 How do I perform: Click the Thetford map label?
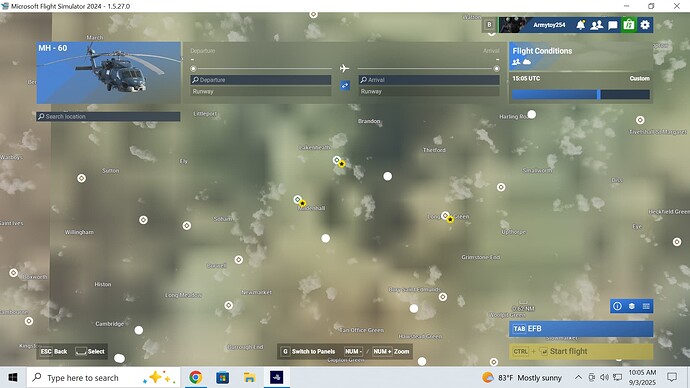point(434,150)
